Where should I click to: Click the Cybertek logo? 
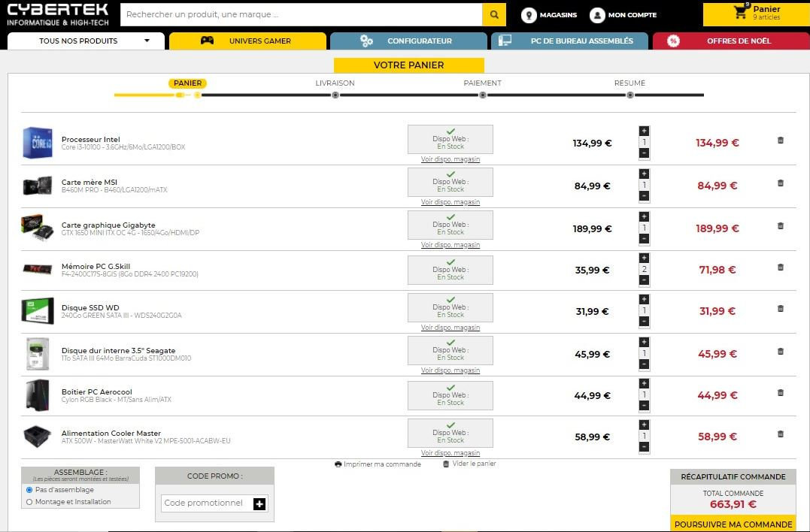[58, 15]
